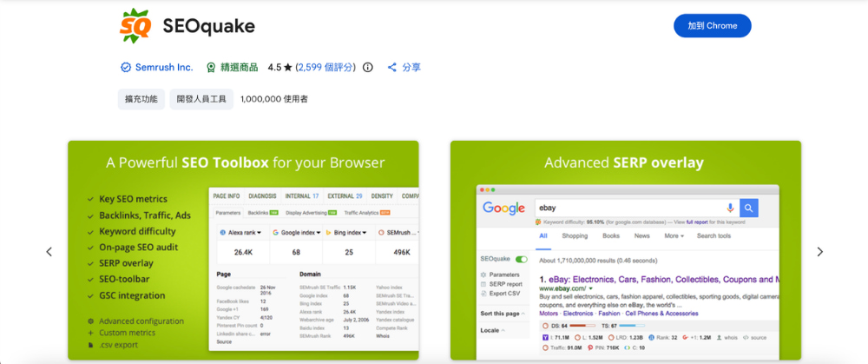Viewport: 868px width, 364px height.
Task: Click the whois link in result metrics
Action: tap(727, 337)
